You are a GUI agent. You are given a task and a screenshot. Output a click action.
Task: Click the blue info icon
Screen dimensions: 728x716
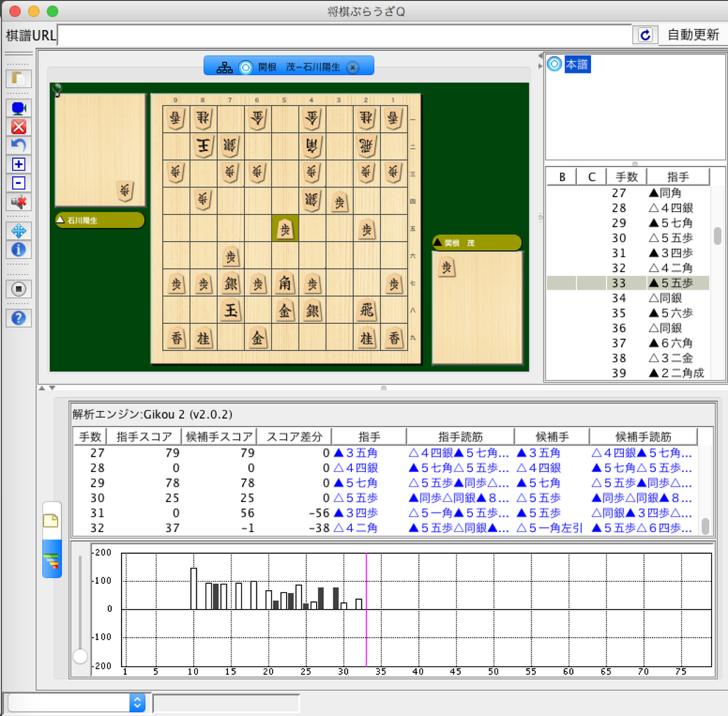tap(19, 250)
